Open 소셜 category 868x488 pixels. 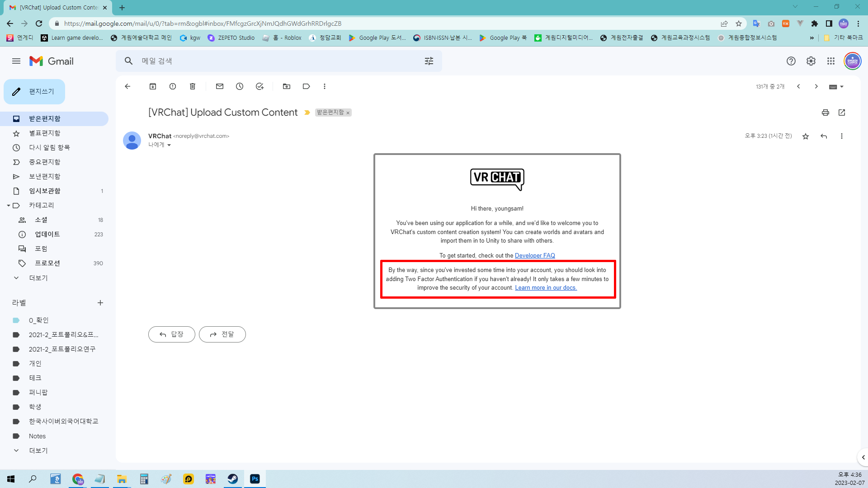point(54,220)
